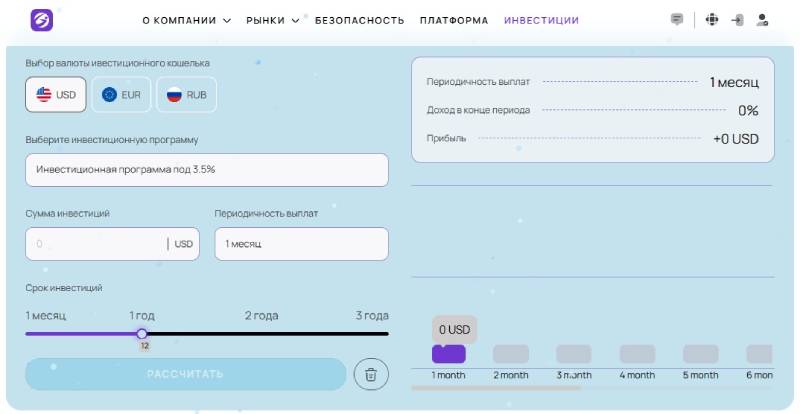Open the investment program dropdown
Image resolution: width=800 pixels, height=414 pixels.
point(206,170)
